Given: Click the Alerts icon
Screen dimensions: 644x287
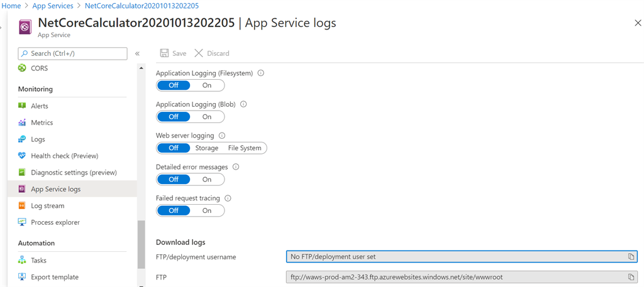Looking at the screenshot, I should (22, 106).
